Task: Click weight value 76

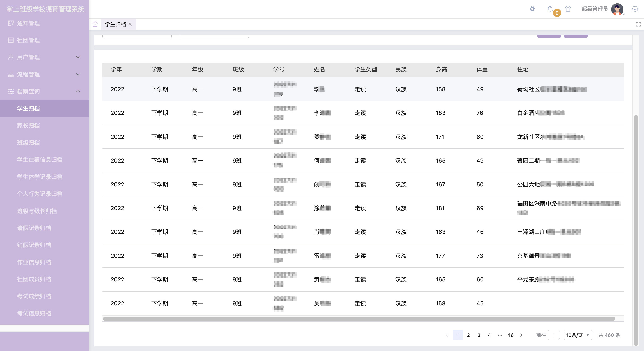Action: 479,113
